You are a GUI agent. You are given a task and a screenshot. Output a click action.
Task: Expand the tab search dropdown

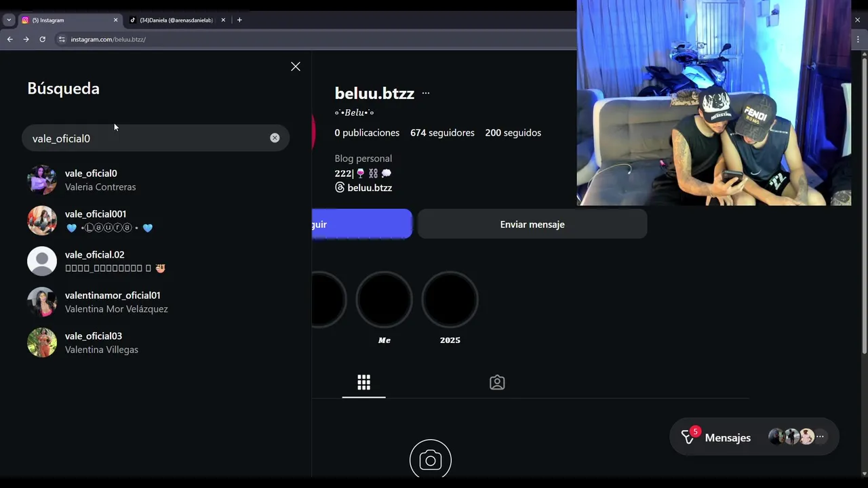(x=9, y=20)
